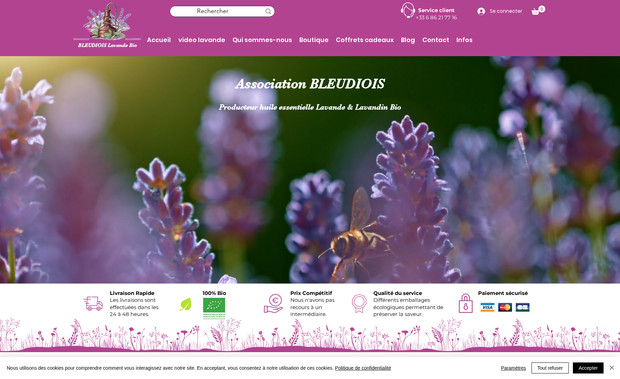Click the Service client phone number

point(436,18)
